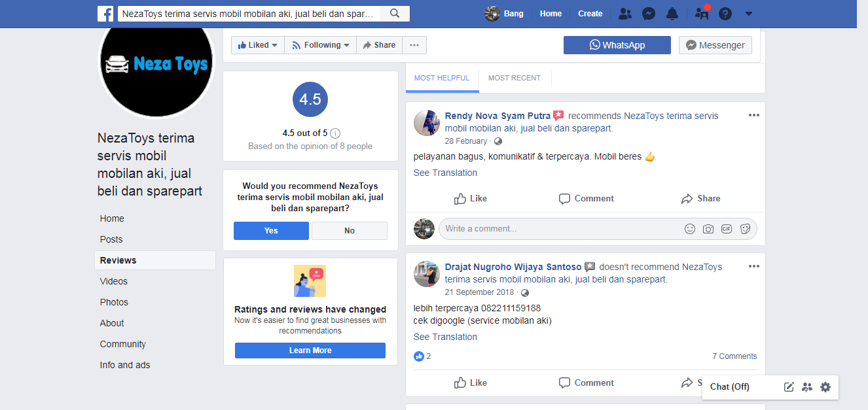
Task: Open the page more options ellipsis
Action: point(414,45)
